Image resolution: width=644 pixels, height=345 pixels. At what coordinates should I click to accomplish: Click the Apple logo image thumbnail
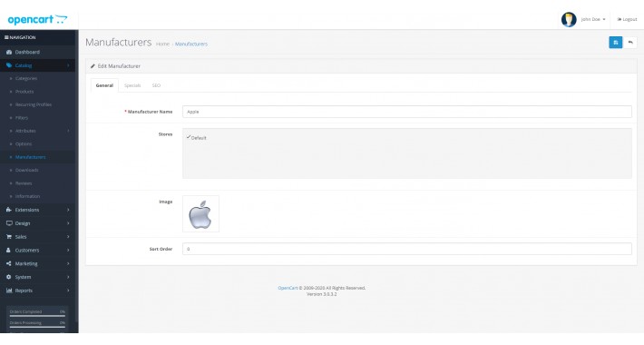(x=200, y=214)
